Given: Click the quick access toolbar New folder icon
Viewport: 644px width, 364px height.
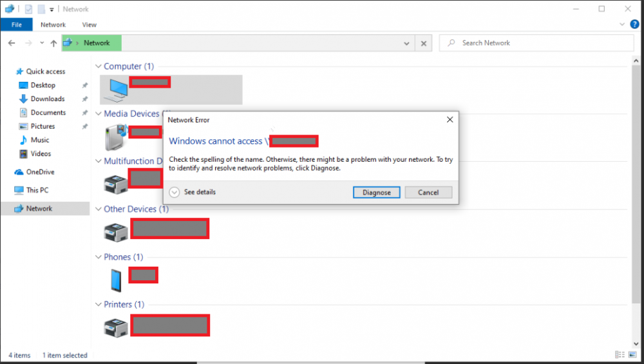Looking at the screenshot, I should click(41, 9).
